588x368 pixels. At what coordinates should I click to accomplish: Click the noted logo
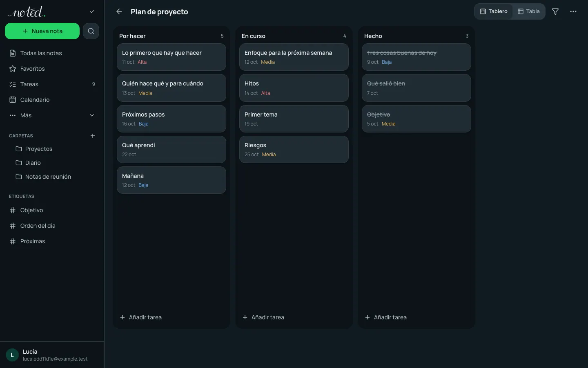[x=27, y=11]
